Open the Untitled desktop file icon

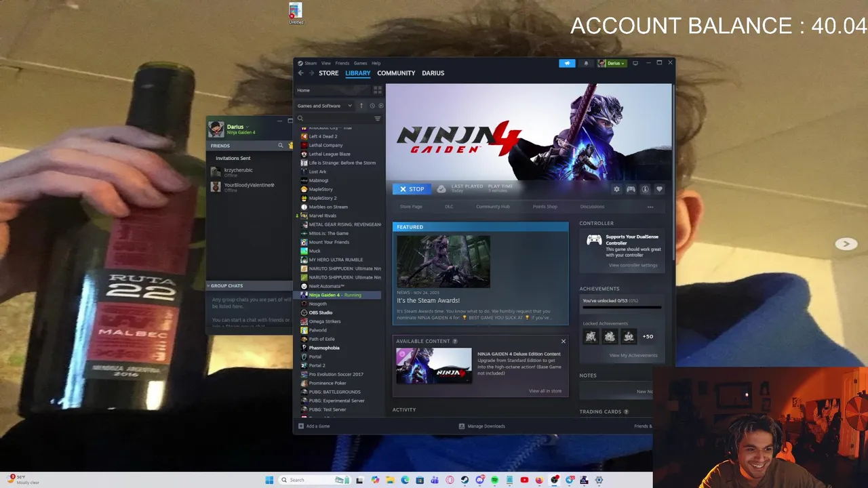[296, 14]
